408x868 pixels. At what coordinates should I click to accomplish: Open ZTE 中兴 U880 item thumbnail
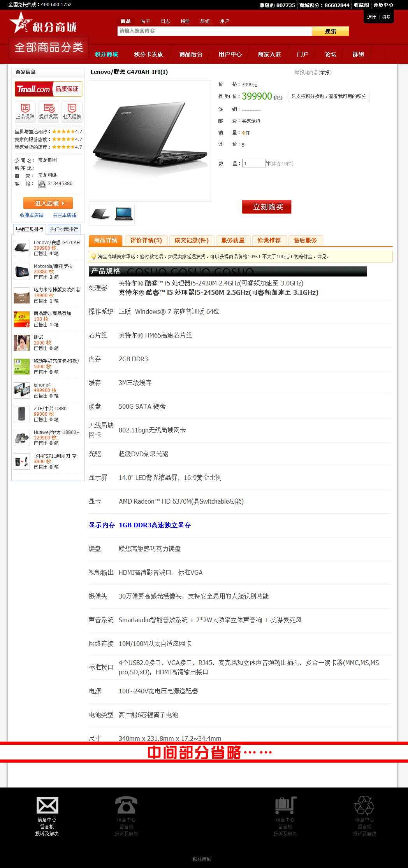click(22, 414)
